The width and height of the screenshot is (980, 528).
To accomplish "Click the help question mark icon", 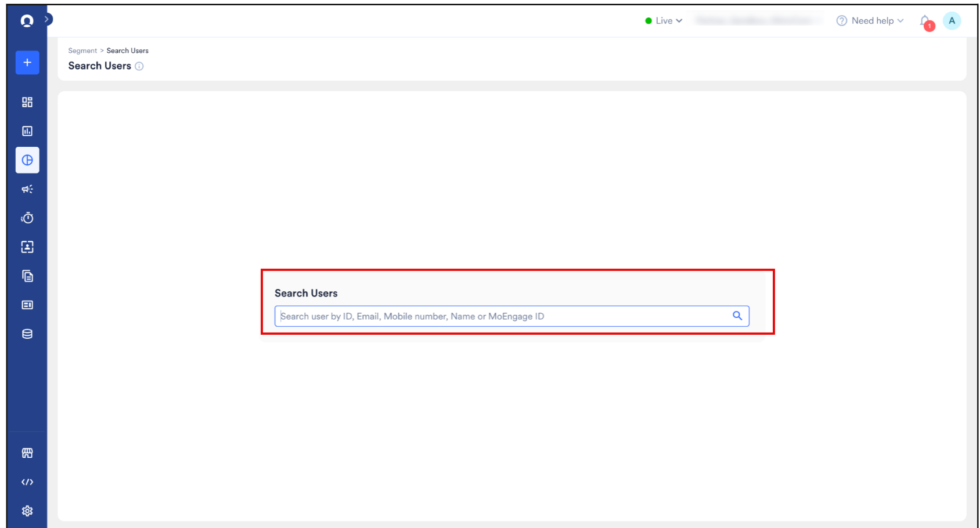I will (x=841, y=21).
